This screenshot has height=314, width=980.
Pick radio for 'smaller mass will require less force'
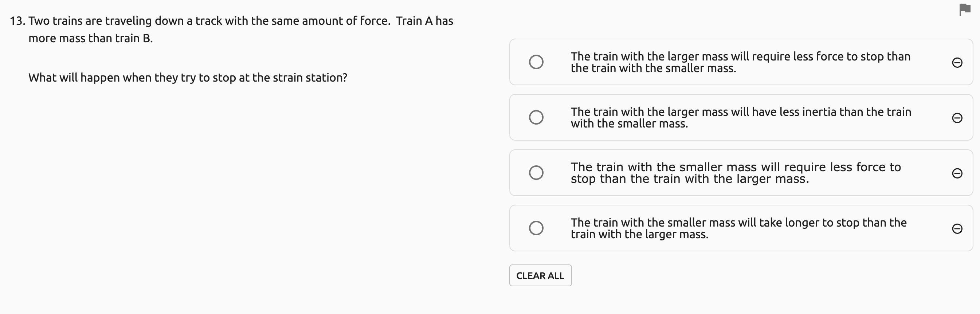point(536,173)
